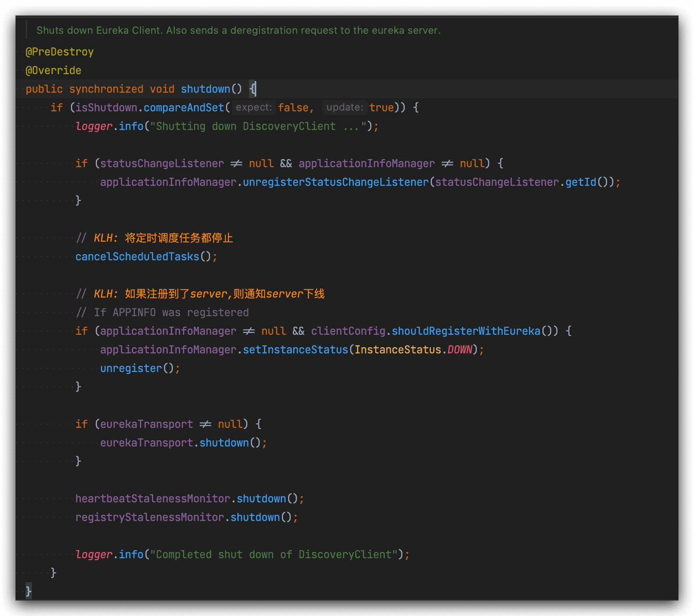
Task: Click the setInstanceStatus method call
Action: point(295,350)
